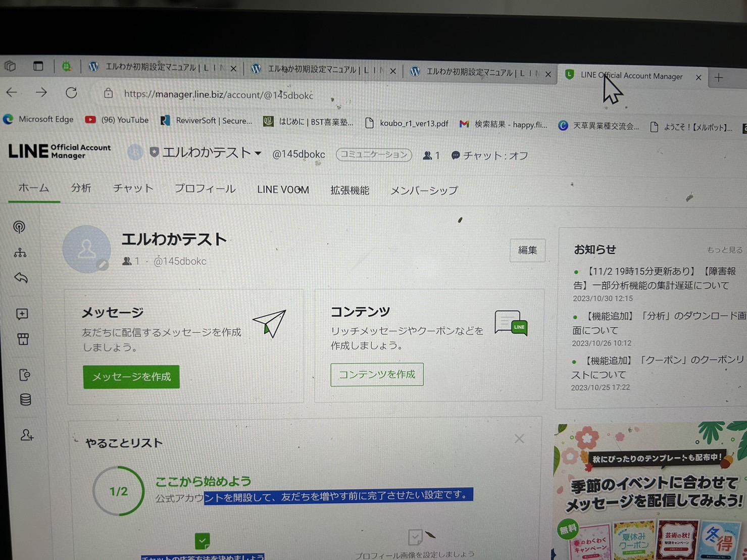
Task: Click the もっと見る link
Action: pos(724,250)
